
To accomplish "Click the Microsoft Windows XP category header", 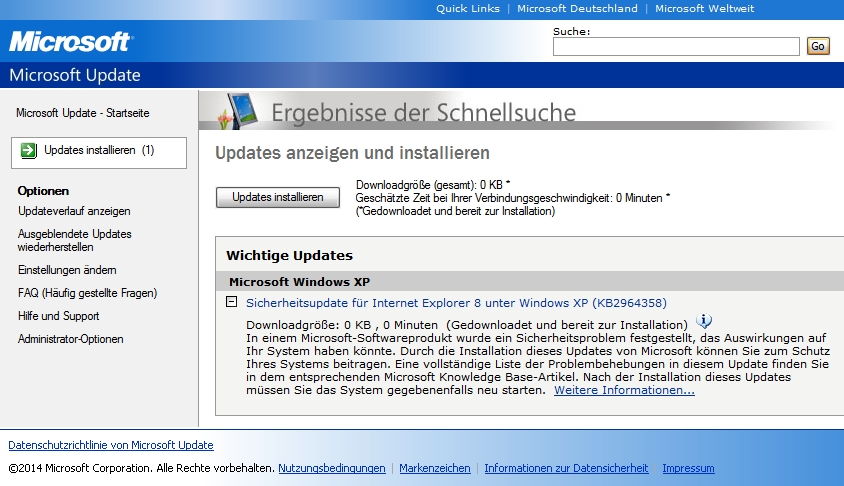I will [299, 282].
